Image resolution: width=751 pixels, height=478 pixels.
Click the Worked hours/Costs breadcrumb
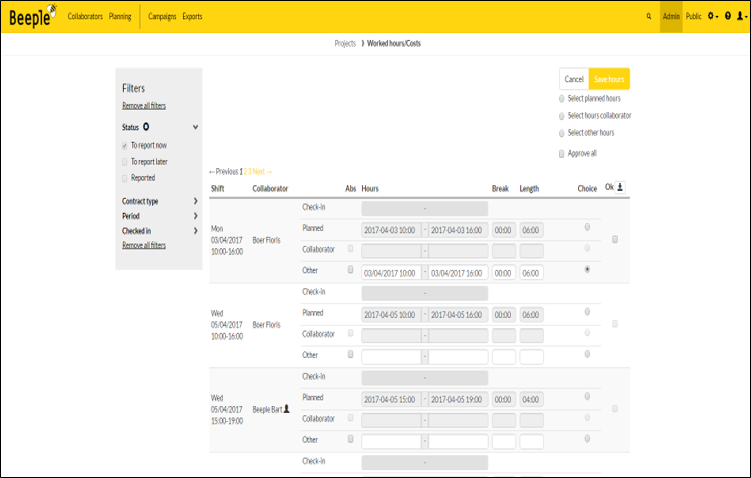[x=394, y=44]
